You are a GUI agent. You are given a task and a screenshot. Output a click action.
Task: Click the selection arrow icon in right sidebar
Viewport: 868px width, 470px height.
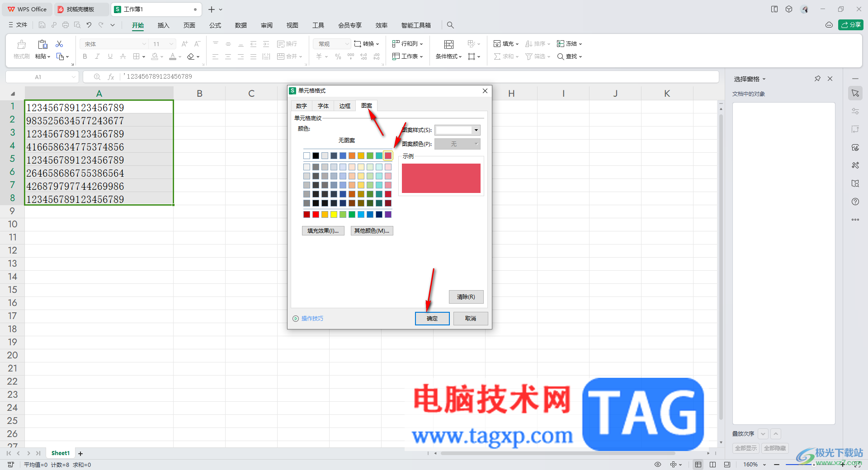(x=855, y=93)
